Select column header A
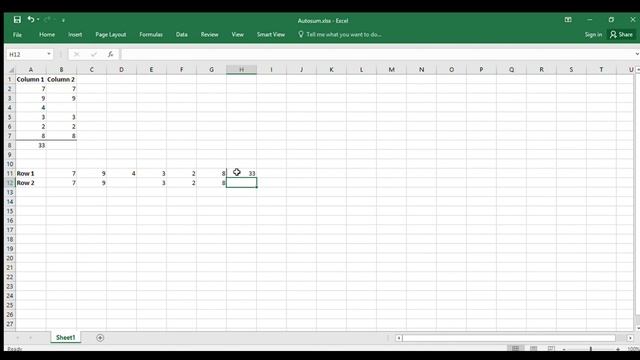 pyautogui.click(x=31, y=70)
